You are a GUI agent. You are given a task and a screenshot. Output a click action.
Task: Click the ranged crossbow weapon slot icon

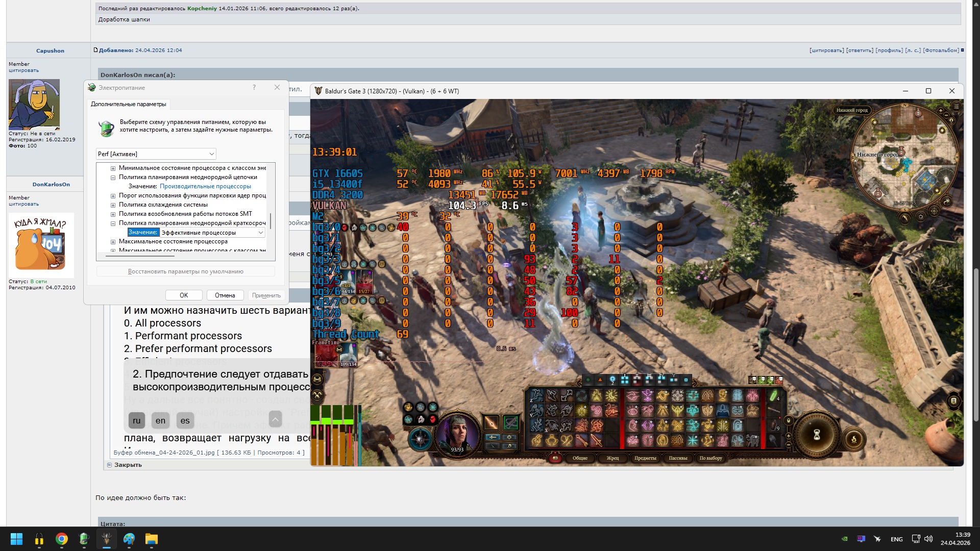click(511, 422)
